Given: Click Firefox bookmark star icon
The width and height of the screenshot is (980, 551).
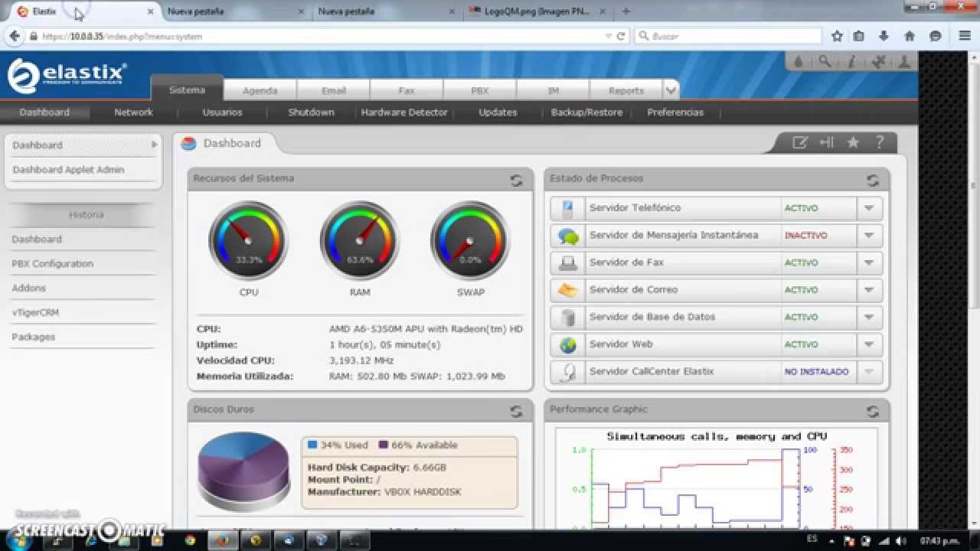Looking at the screenshot, I should point(837,36).
